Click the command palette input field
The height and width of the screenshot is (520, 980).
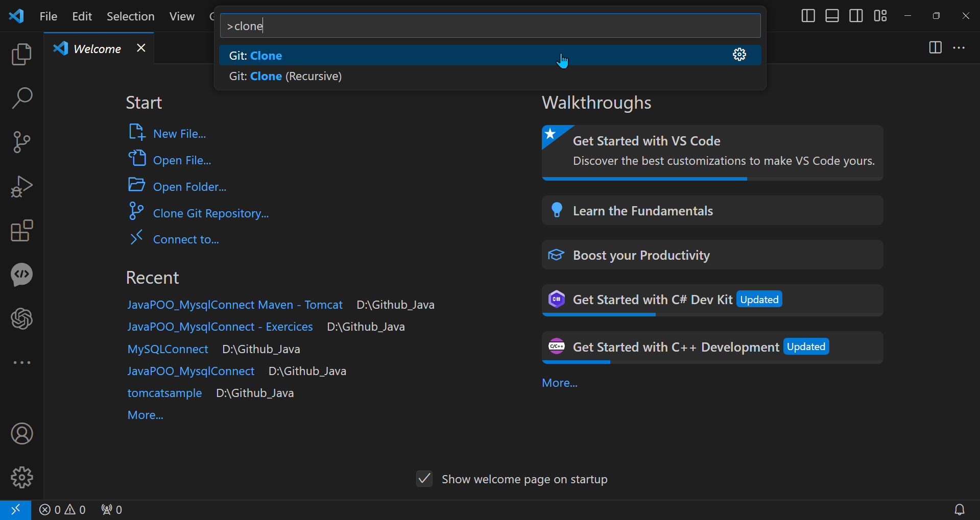pos(490,26)
